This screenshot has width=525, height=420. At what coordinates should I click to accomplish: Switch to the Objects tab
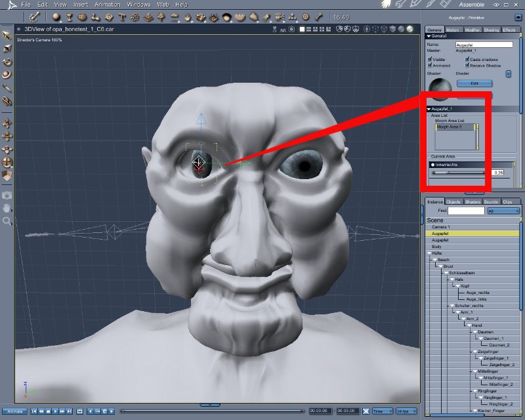(453, 201)
